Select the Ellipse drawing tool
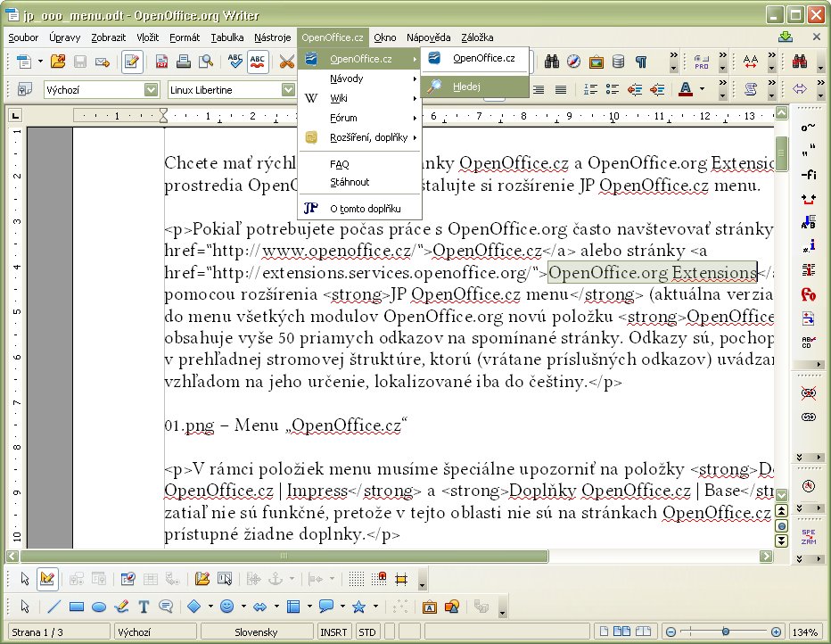This screenshot has height=644, width=831. [99, 607]
